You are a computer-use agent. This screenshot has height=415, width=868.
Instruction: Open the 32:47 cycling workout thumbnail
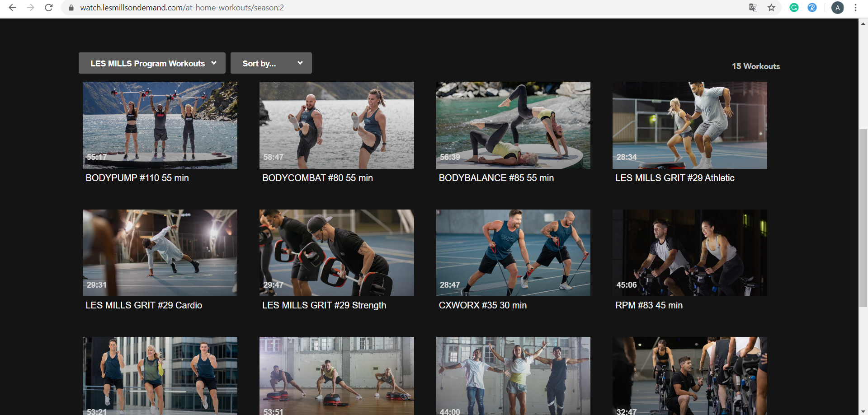690,376
